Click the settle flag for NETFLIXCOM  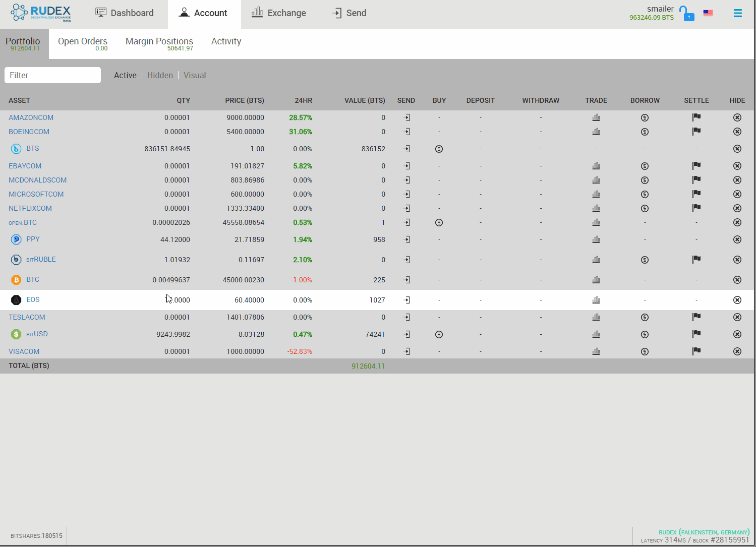coord(696,208)
